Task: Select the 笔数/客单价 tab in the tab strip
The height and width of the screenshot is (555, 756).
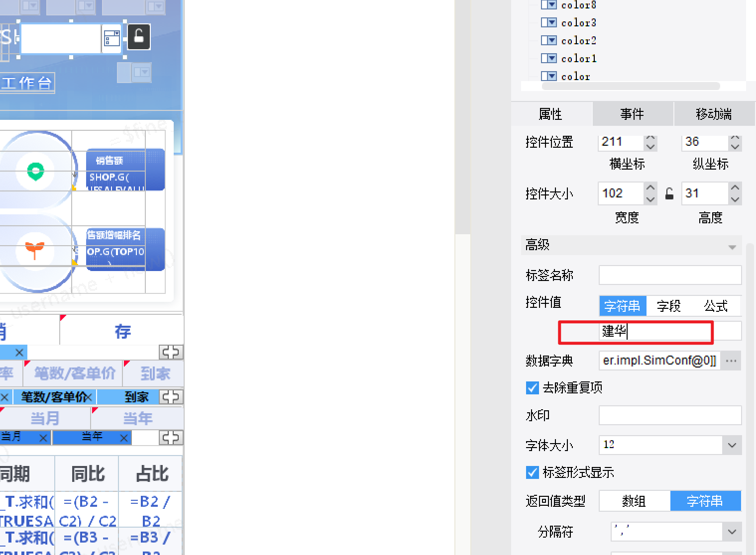Action: tap(54, 397)
